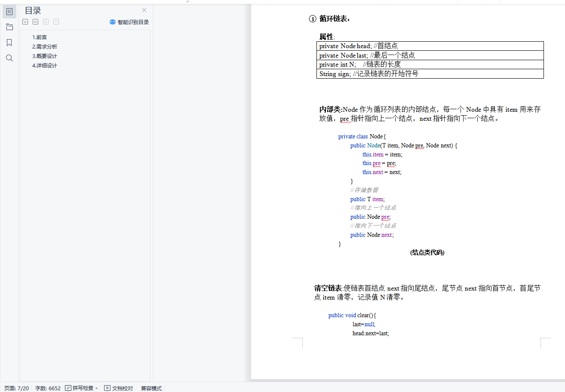
Task: Click the comment //指向上一个结点
Action: point(373,208)
